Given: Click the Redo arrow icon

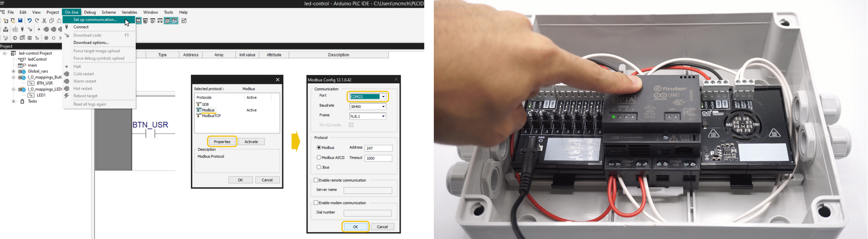Looking at the screenshot, I should coord(37,21).
